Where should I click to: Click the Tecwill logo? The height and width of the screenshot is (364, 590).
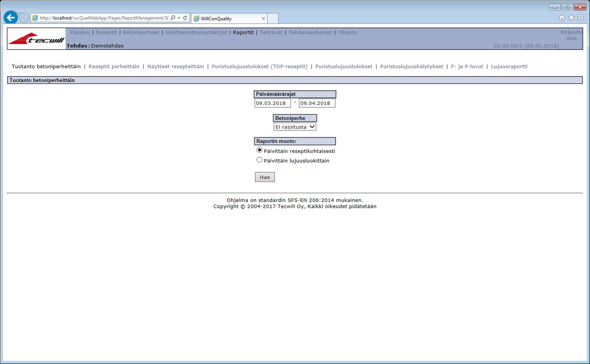pos(37,39)
